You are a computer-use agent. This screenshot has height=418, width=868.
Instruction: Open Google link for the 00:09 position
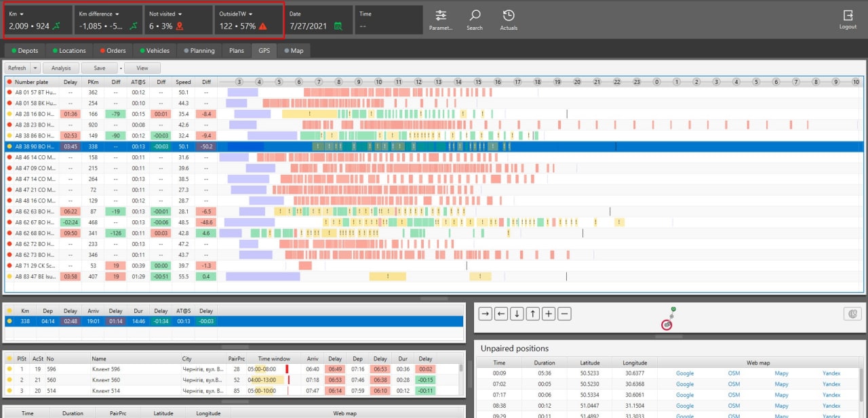(x=685, y=373)
